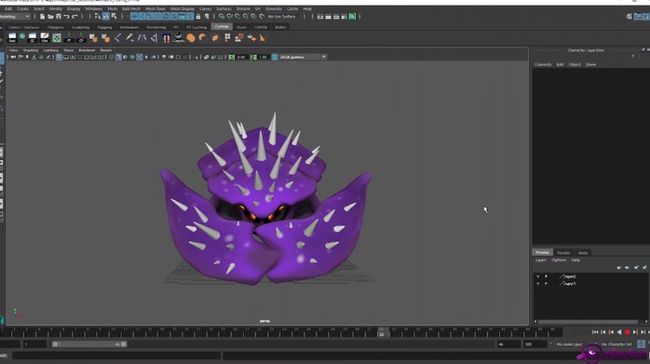Viewport: 650px width, 364px height.
Task: Open Layers menu in Layer Editor
Action: pyautogui.click(x=541, y=260)
